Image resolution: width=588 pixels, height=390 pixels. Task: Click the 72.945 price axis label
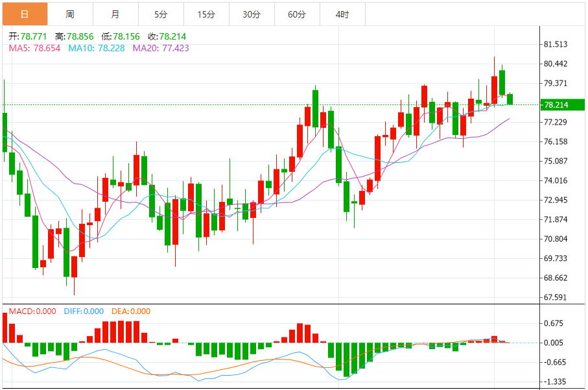556,200
